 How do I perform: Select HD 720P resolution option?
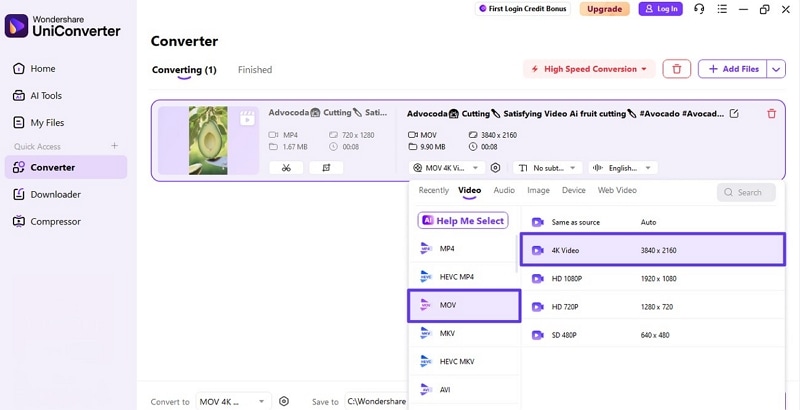click(x=653, y=307)
